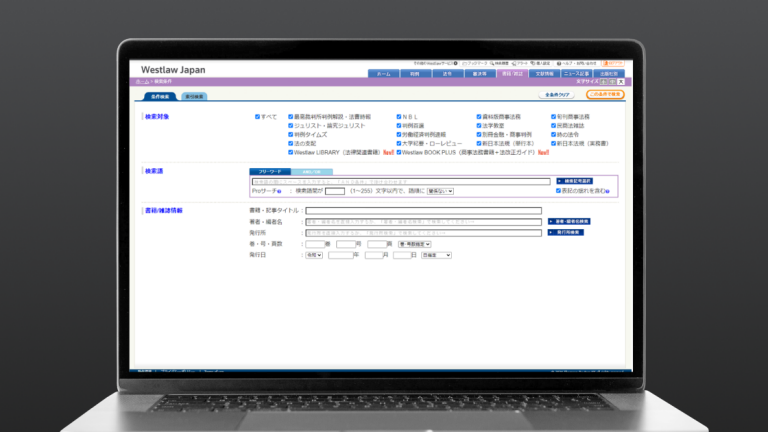The image size is (768, 432).
Task: Open the アラート alert icon link
Action: point(520,63)
